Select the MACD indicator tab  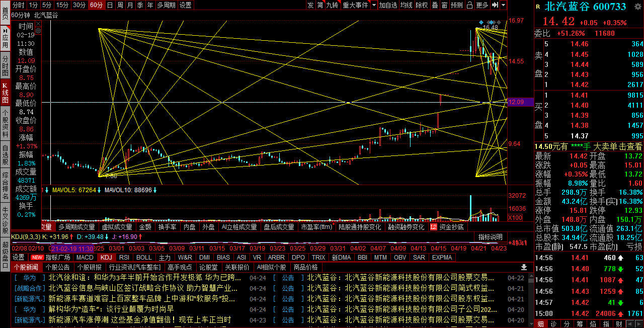click(x=85, y=257)
